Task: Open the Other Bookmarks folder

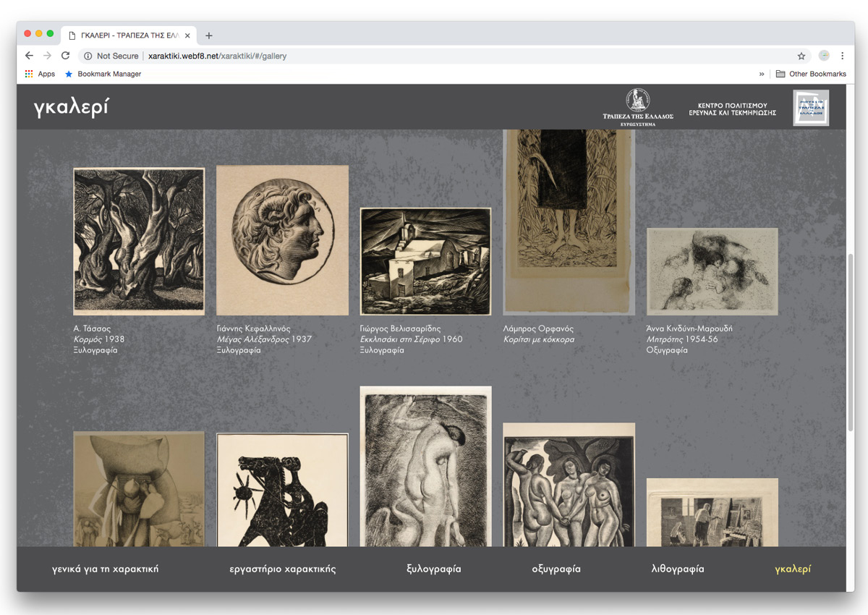Action: click(x=811, y=74)
